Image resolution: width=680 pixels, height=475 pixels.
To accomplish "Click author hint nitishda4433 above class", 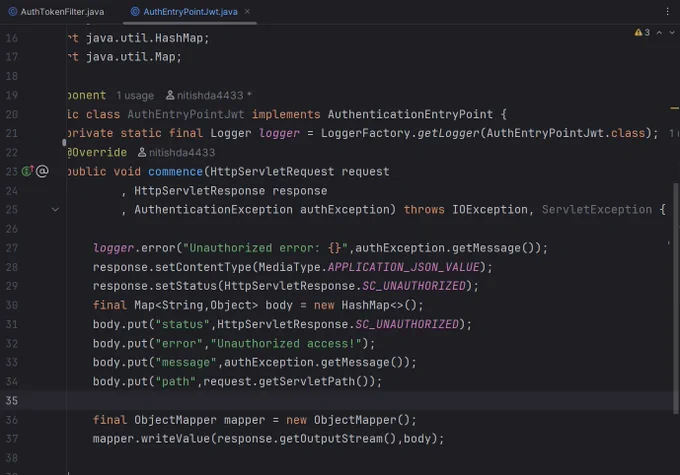I will click(x=210, y=95).
